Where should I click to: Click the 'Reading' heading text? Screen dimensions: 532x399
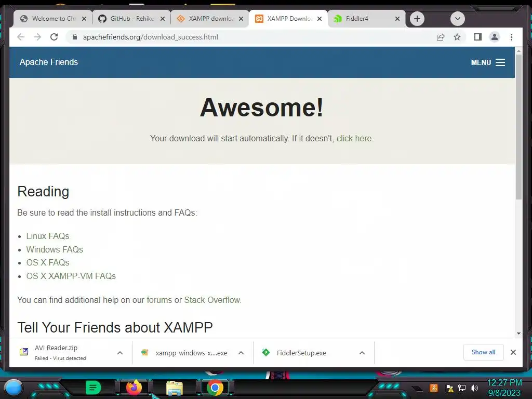pyautogui.click(x=43, y=191)
